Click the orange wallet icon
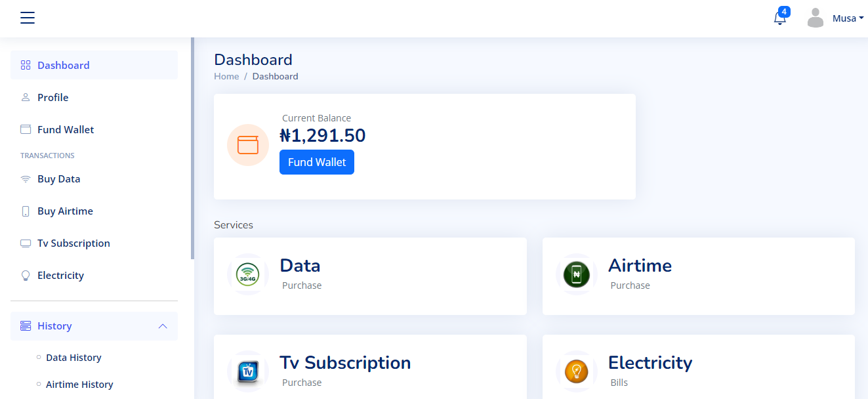 (x=248, y=145)
